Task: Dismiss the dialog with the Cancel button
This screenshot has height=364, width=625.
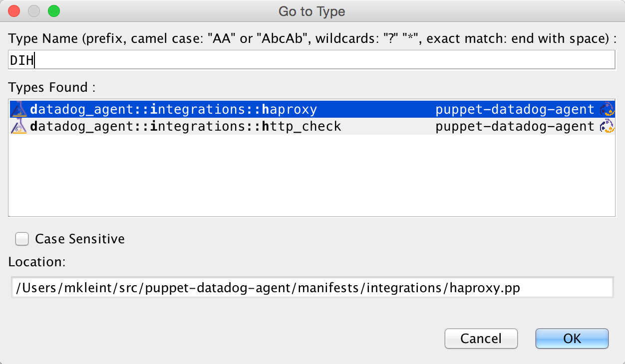Action: [481, 339]
